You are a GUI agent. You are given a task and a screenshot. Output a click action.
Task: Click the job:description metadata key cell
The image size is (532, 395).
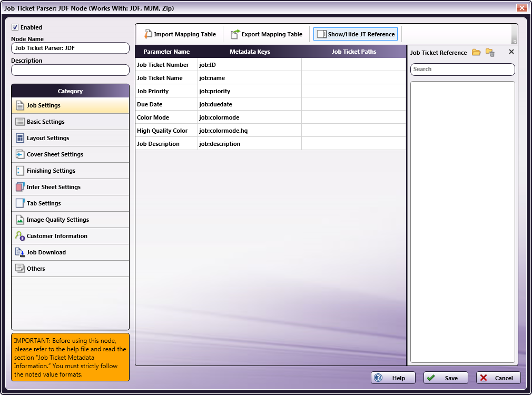tap(250, 144)
